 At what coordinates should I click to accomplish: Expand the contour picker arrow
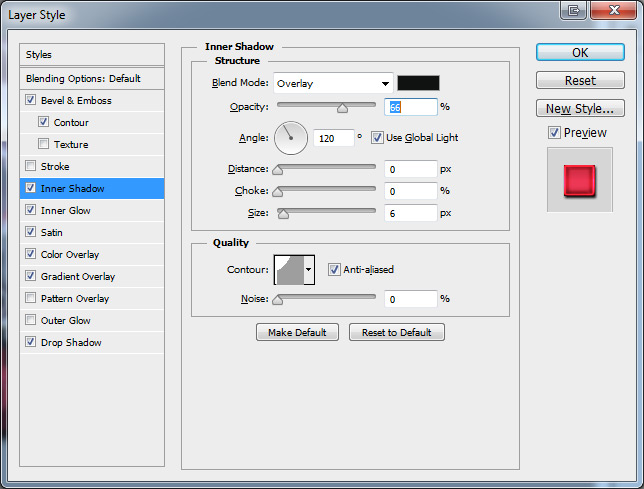309,269
